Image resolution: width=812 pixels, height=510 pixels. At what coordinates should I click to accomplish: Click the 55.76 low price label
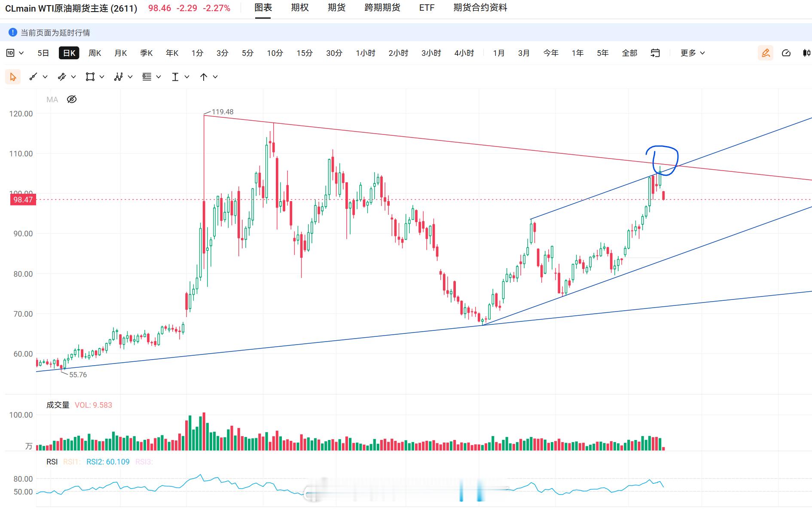[78, 375]
